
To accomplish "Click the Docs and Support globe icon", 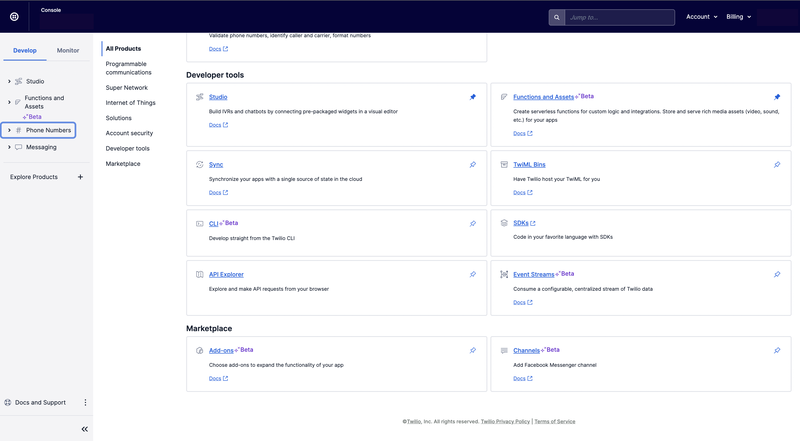I will pyautogui.click(x=8, y=402).
